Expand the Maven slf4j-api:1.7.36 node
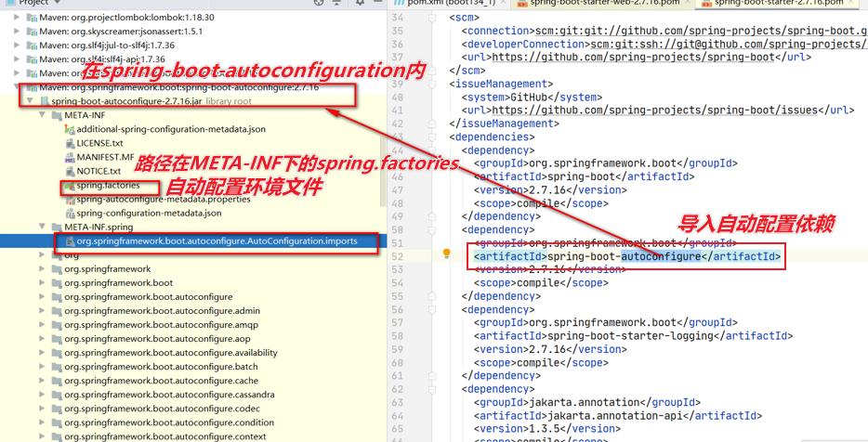This screenshot has height=442, width=868. tap(17, 59)
